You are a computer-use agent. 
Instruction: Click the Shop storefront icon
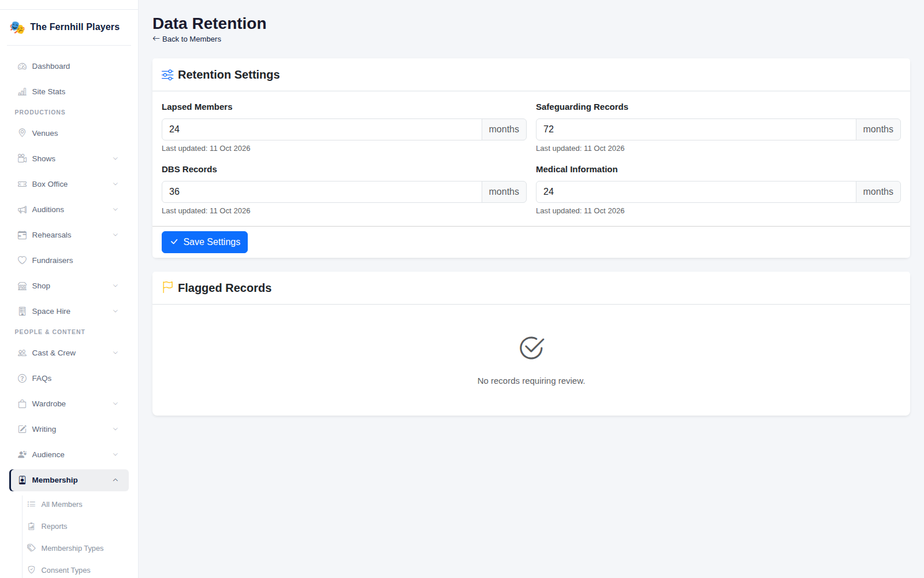(22, 286)
